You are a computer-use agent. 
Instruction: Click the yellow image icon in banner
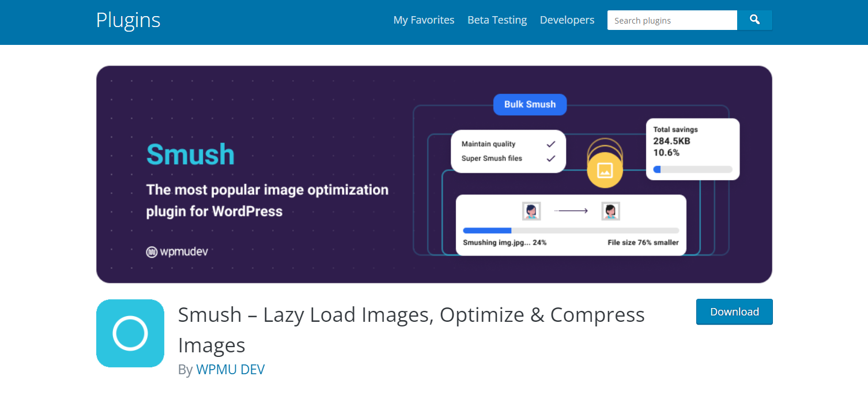coord(605,170)
